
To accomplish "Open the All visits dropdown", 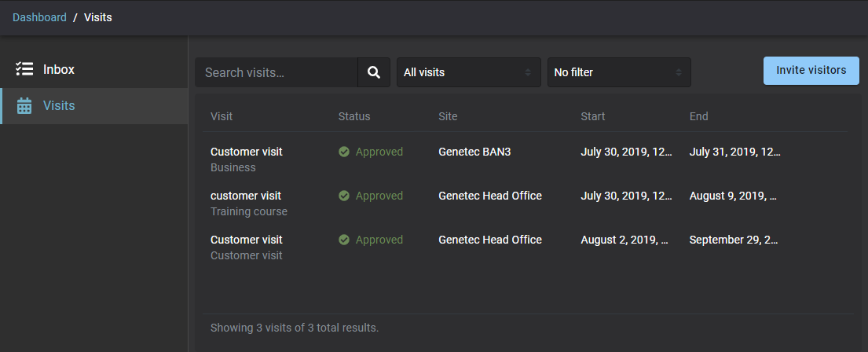I will click(468, 72).
